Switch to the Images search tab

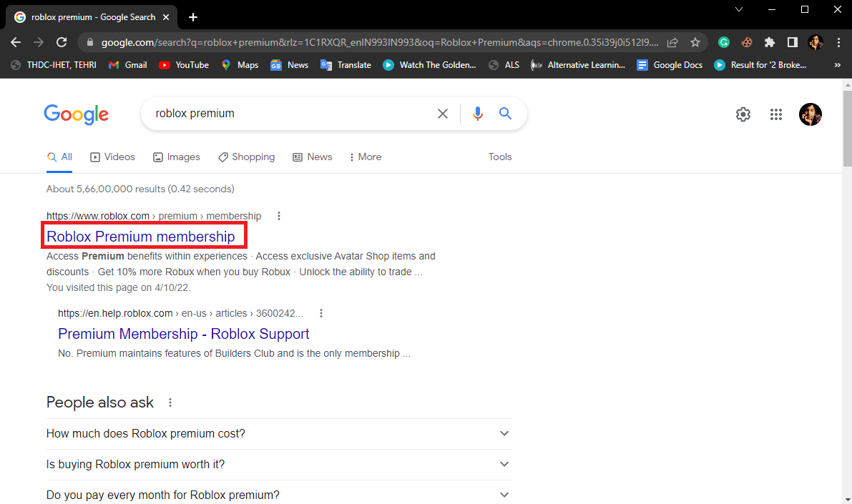click(176, 157)
